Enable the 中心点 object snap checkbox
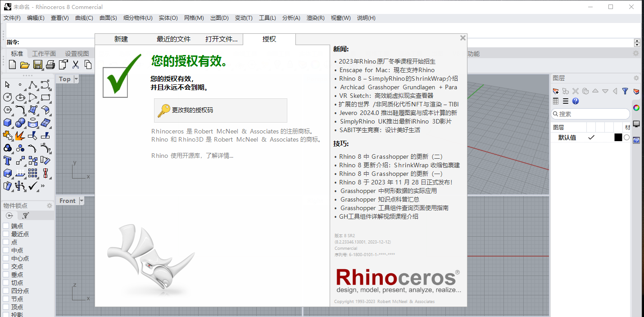 6,258
